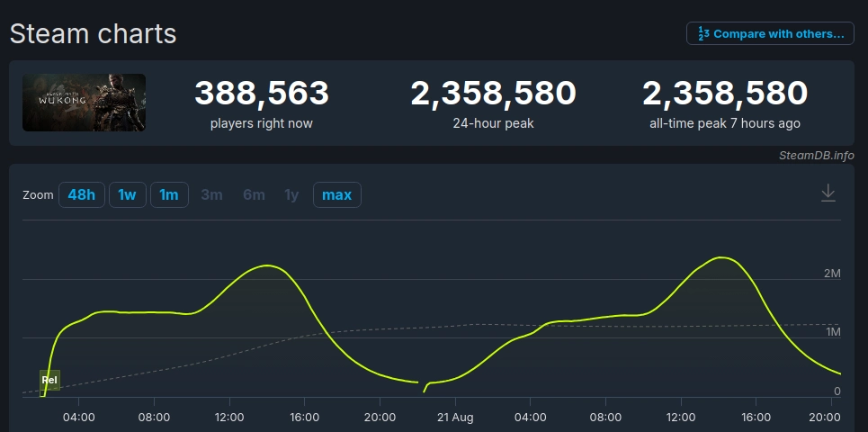Click the Black Myth Wukong game thumbnail
This screenshot has height=432, width=868.
[x=85, y=103]
